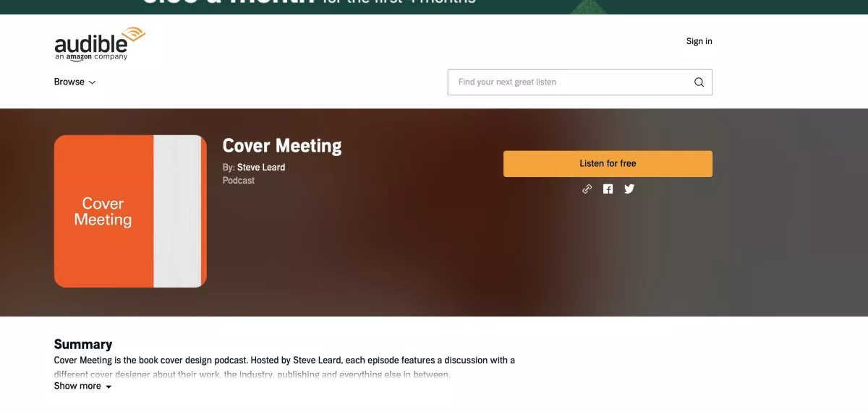Viewport: 868px width, 414px height.
Task: Open the Browse dropdown menu
Action: tap(75, 82)
